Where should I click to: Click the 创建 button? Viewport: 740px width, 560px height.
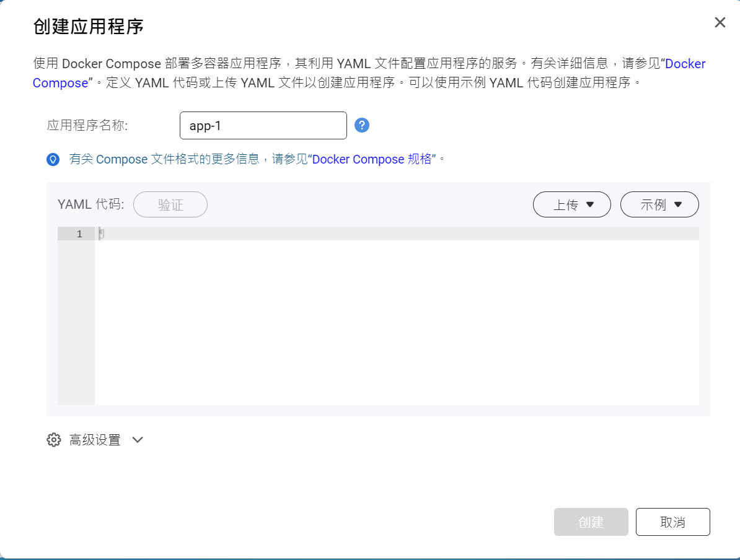tap(591, 522)
